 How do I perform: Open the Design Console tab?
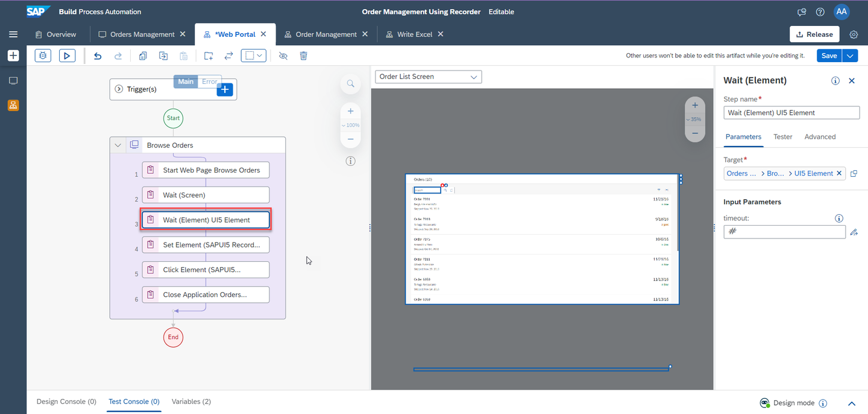click(66, 401)
